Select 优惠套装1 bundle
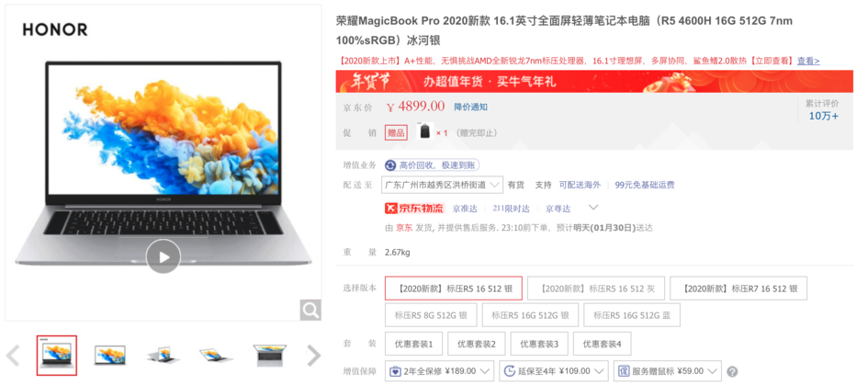This screenshot has height=385, width=868. pos(413,344)
